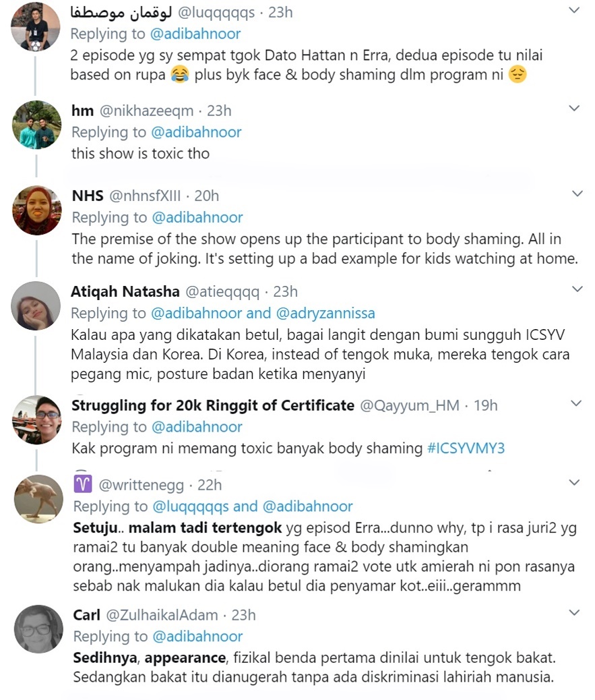Open the @adryzannissa mention link
The height and width of the screenshot is (700, 595).
tap(325, 314)
